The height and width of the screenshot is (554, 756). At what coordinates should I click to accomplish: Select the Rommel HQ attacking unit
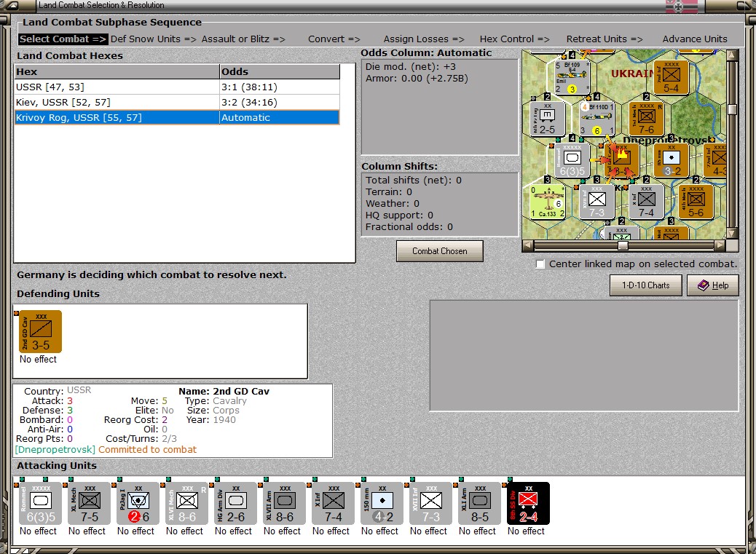pos(41,504)
